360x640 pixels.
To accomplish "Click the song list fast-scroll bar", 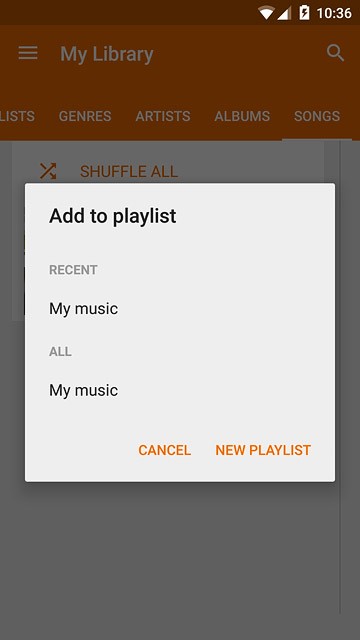I will (340, 376).
